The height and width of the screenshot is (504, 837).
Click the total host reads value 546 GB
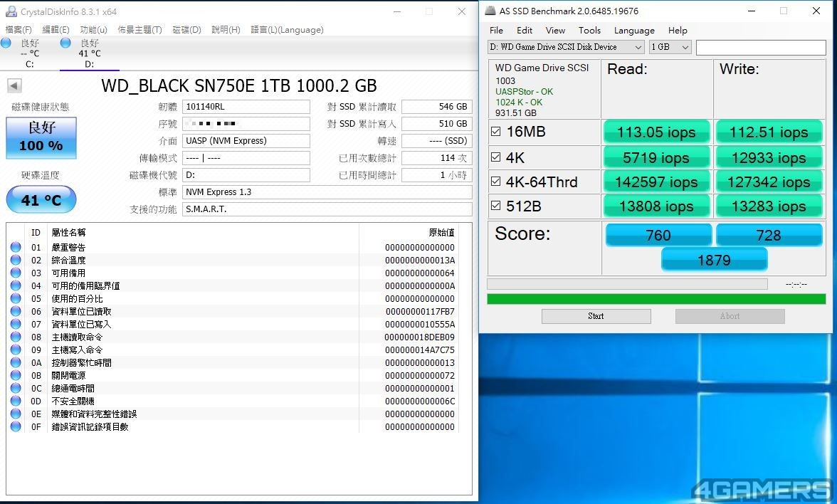pos(436,107)
